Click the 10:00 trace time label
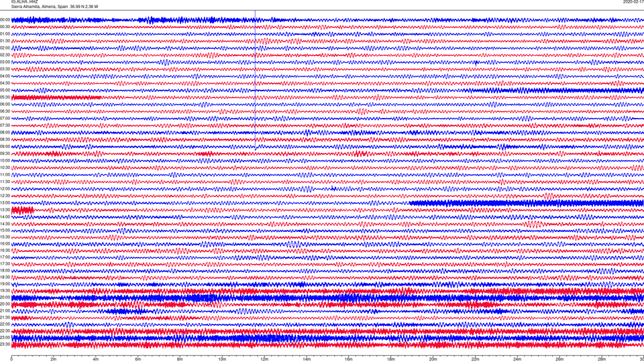 (5, 161)
